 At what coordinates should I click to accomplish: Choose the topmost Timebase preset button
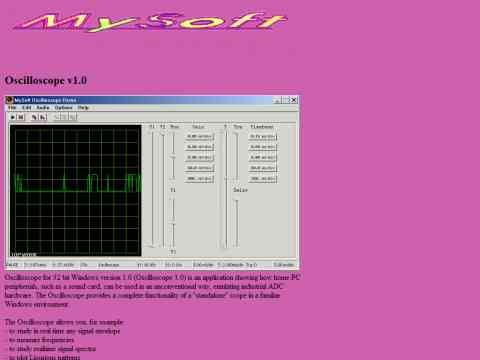263,136
